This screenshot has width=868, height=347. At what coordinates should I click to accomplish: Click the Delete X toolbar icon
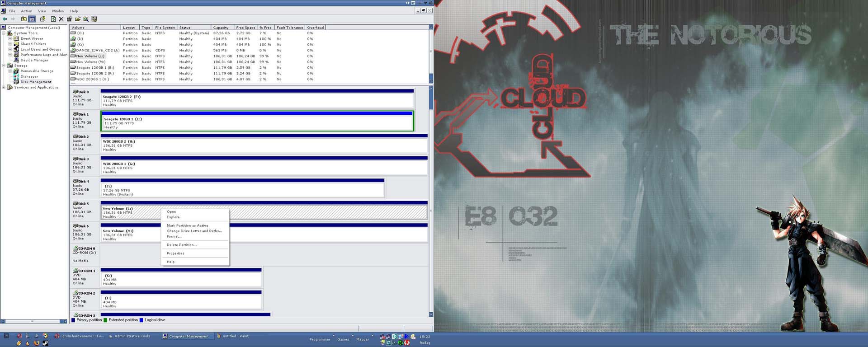[x=61, y=19]
